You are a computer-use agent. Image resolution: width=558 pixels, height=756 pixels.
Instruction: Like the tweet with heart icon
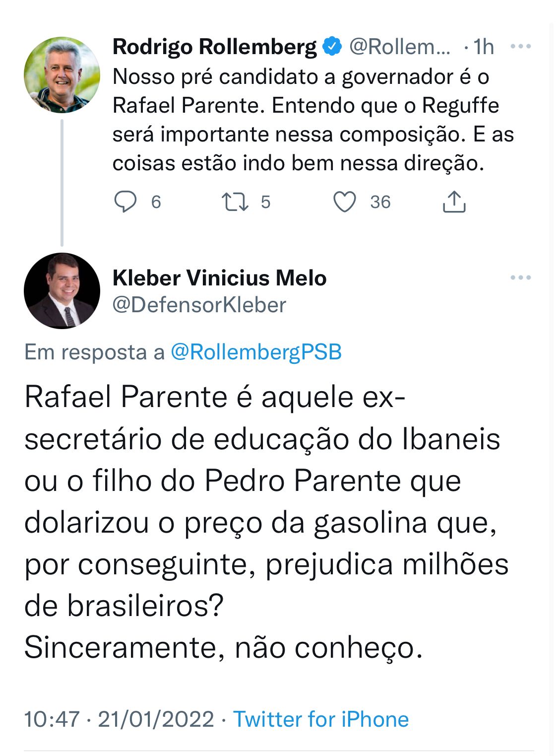coord(344,202)
